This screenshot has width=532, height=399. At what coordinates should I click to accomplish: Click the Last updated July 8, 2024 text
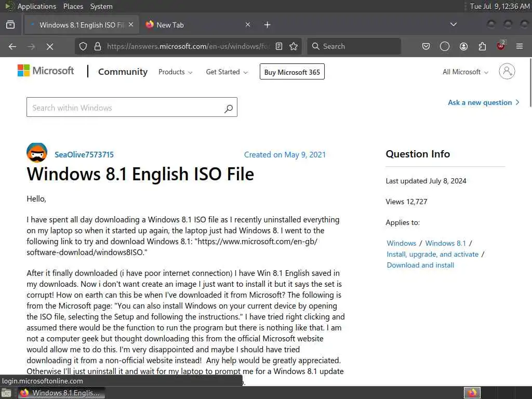pos(426,181)
